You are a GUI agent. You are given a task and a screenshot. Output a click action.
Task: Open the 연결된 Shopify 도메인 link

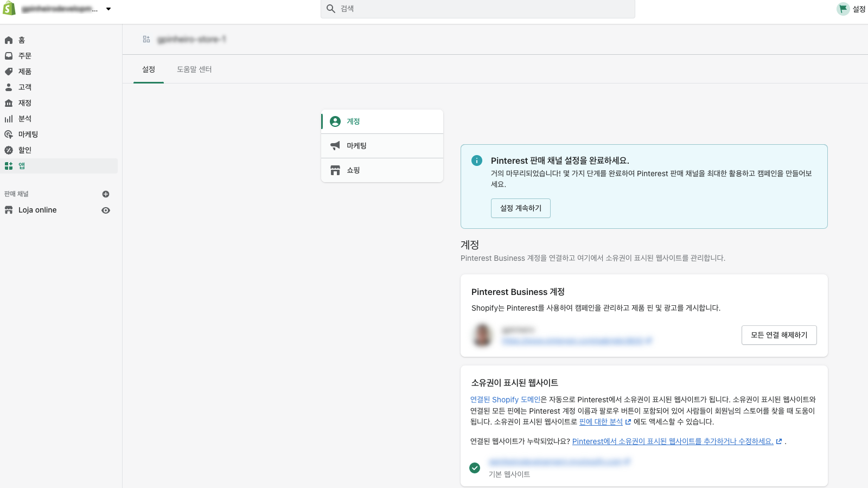[x=505, y=400]
